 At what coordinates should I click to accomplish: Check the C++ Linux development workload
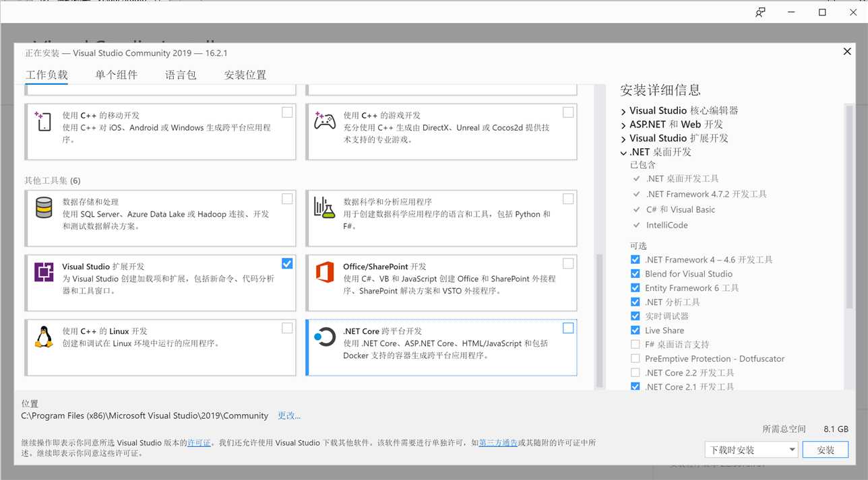click(287, 328)
